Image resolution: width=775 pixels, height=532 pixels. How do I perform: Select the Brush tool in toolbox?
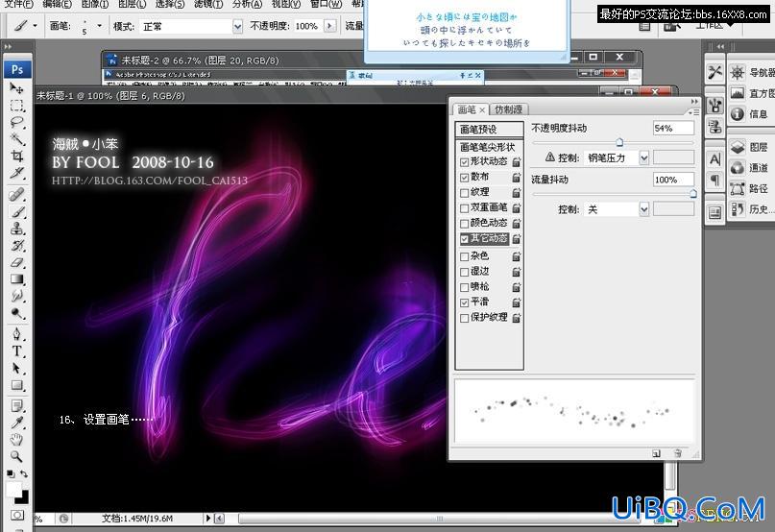click(16, 211)
